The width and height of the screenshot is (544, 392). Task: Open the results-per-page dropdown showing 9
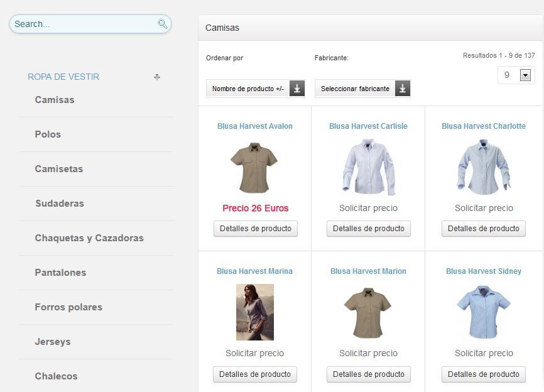point(516,75)
